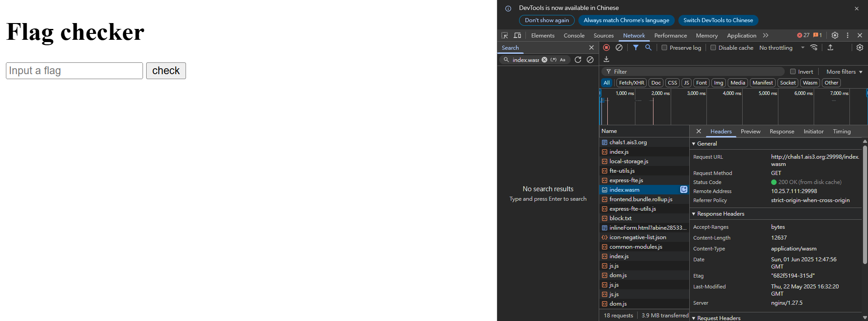Select the Wasm request type filter
868x321 pixels.
click(810, 83)
